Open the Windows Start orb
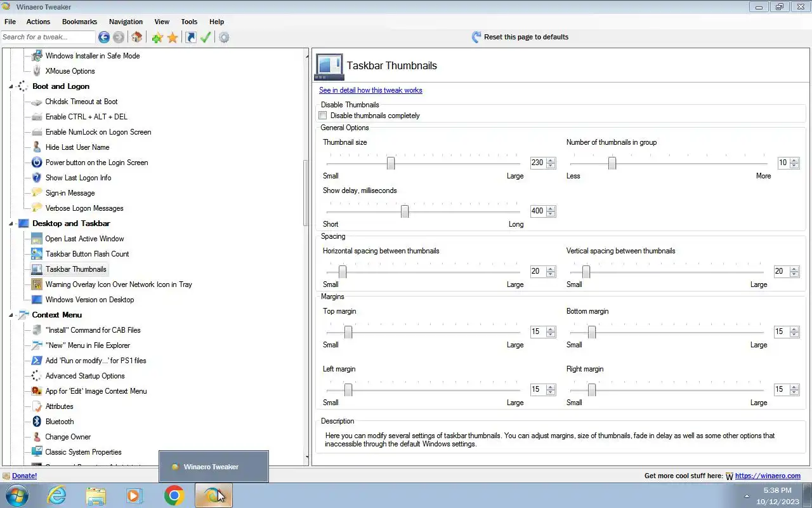 pos(17,495)
